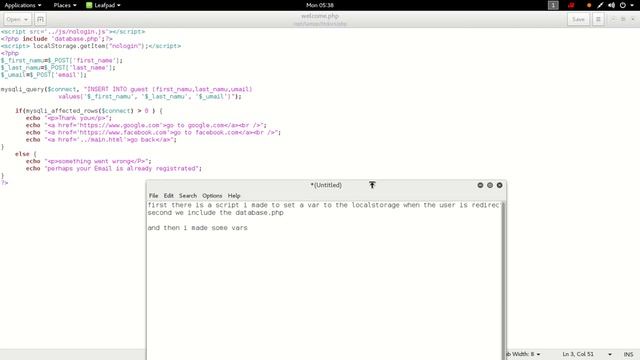Click the echo 'go back' link line
Viewport: 640px width, 360px height.
pyautogui.click(x=101, y=140)
